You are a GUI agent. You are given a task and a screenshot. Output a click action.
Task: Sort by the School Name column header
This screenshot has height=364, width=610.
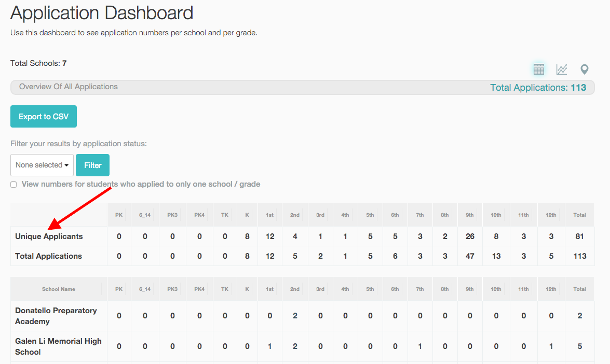(59, 289)
